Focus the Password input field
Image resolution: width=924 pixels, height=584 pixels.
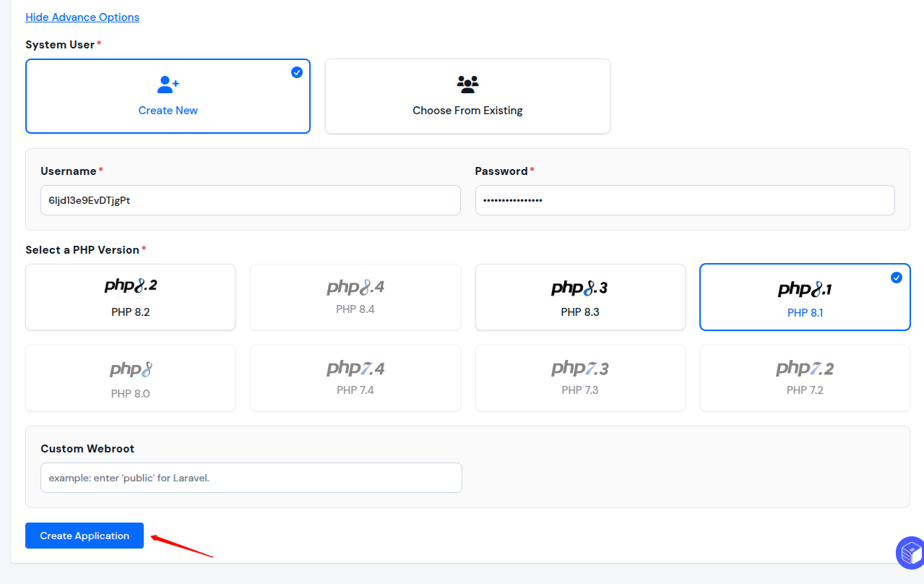click(685, 200)
